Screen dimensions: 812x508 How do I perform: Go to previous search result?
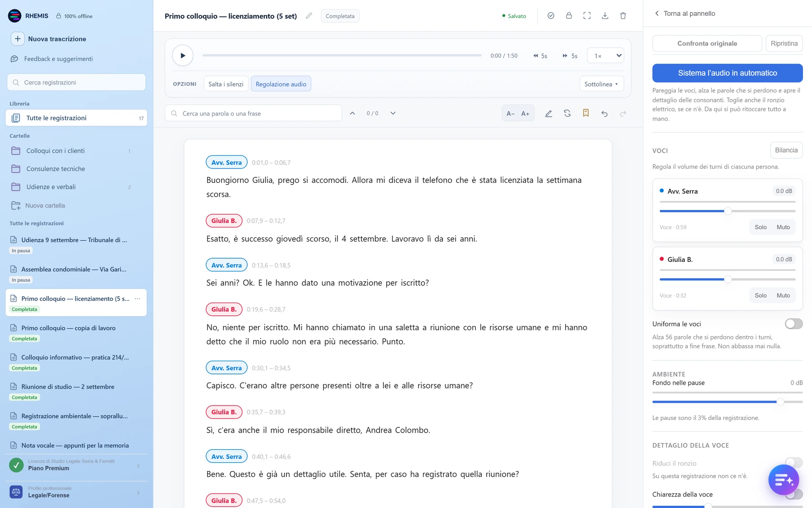point(352,113)
